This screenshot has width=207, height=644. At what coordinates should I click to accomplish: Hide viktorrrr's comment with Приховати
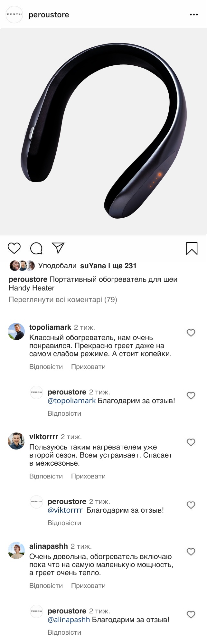coord(88,476)
